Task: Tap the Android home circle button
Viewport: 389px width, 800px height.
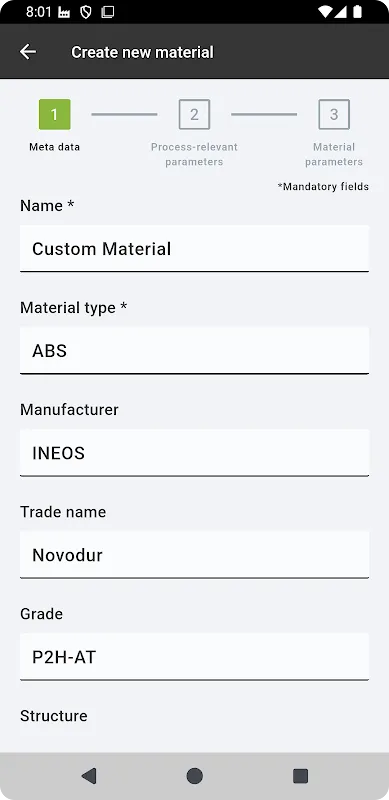Action: pos(194,776)
